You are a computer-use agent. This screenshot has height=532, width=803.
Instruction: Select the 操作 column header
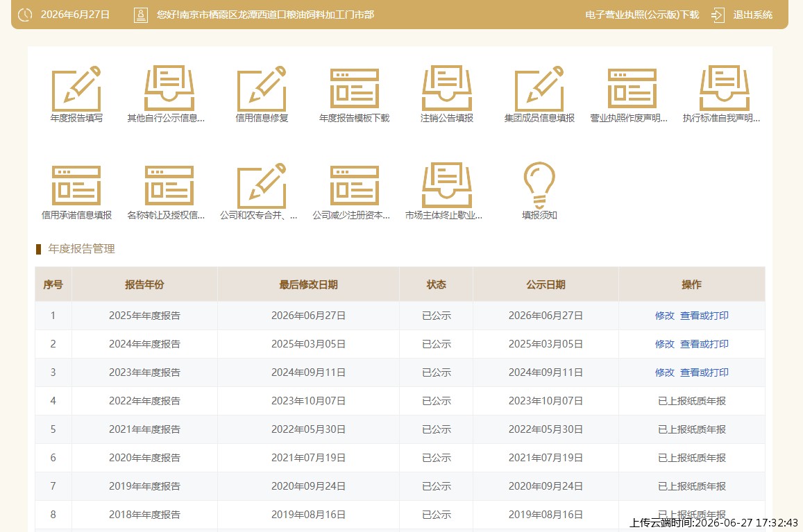click(692, 284)
